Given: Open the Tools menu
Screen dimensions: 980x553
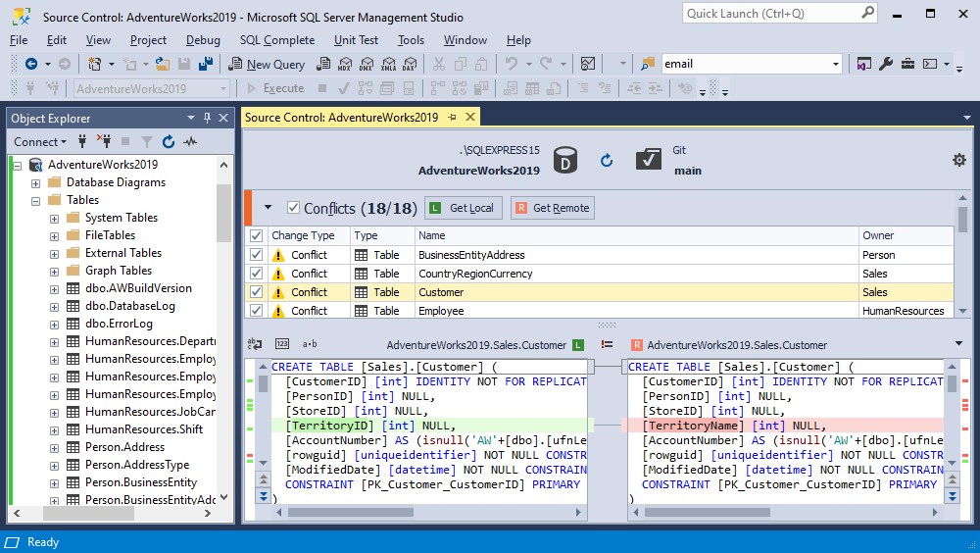Looking at the screenshot, I should (x=412, y=40).
